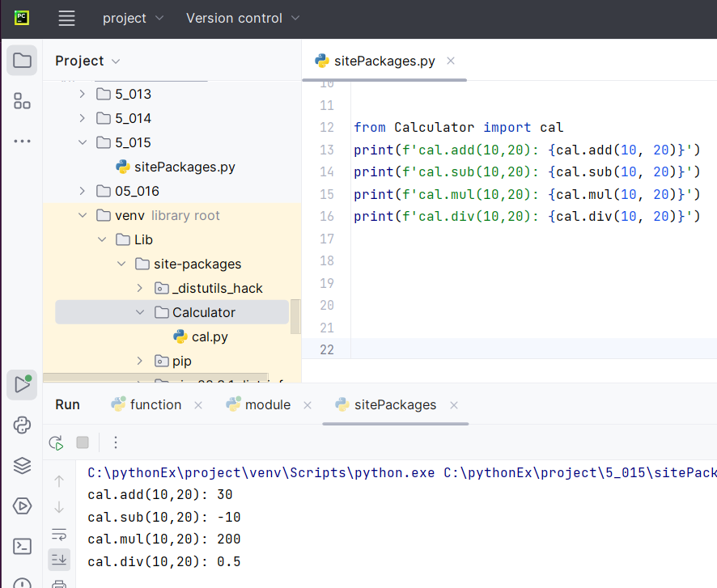Show more tool windows (three dots)
This screenshot has width=717, height=588.
[x=22, y=142]
